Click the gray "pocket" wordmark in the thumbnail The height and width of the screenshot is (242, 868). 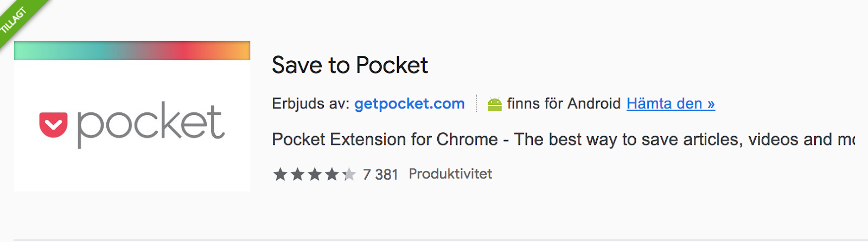click(150, 124)
